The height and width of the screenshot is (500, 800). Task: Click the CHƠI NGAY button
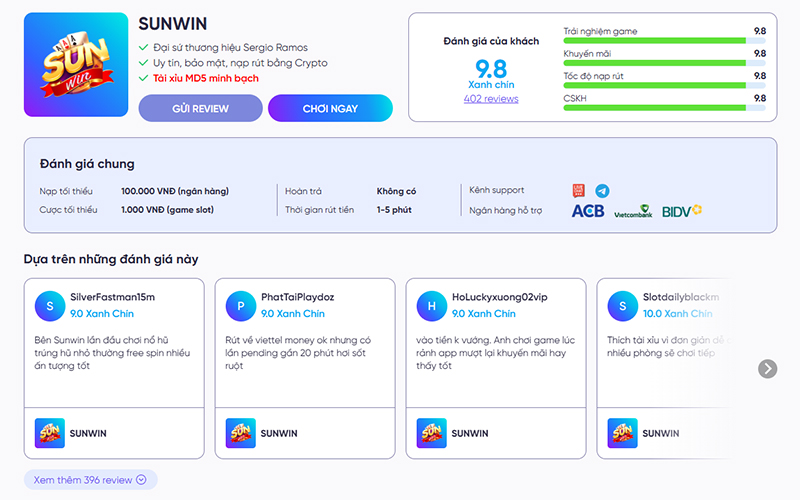(330, 108)
